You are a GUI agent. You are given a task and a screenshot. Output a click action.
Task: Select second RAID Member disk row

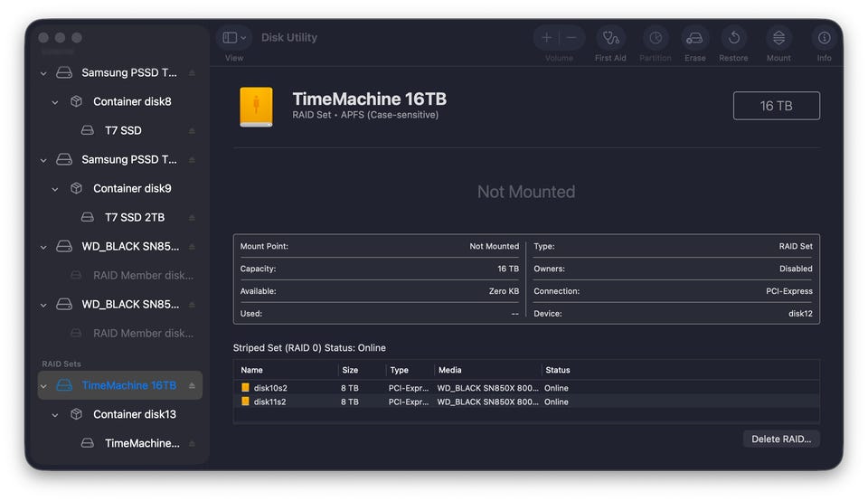119,334
